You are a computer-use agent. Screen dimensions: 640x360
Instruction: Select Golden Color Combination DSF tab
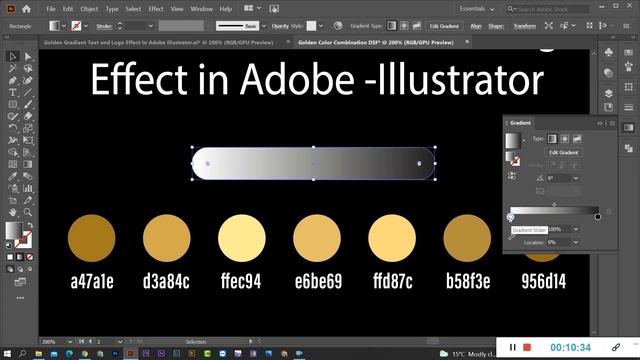click(376, 42)
